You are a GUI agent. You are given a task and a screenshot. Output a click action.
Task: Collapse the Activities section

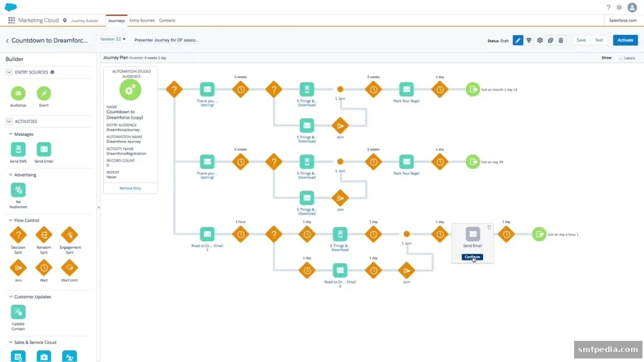pyautogui.click(x=9, y=121)
